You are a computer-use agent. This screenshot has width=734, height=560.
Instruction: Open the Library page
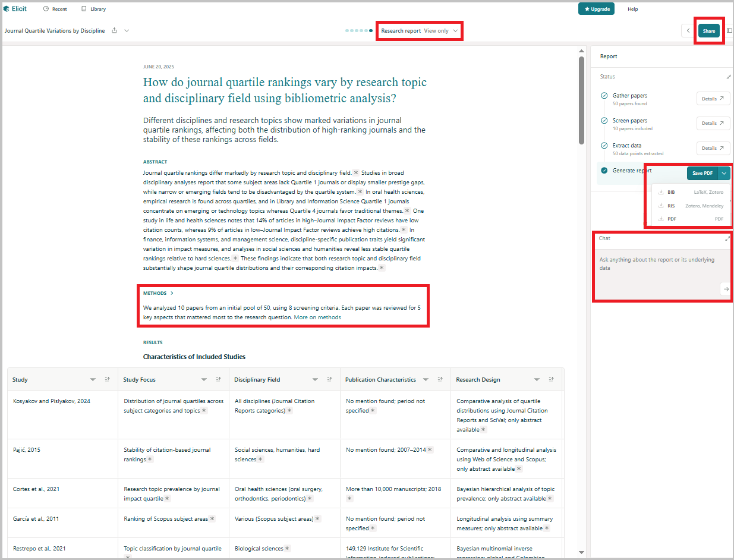tap(94, 9)
